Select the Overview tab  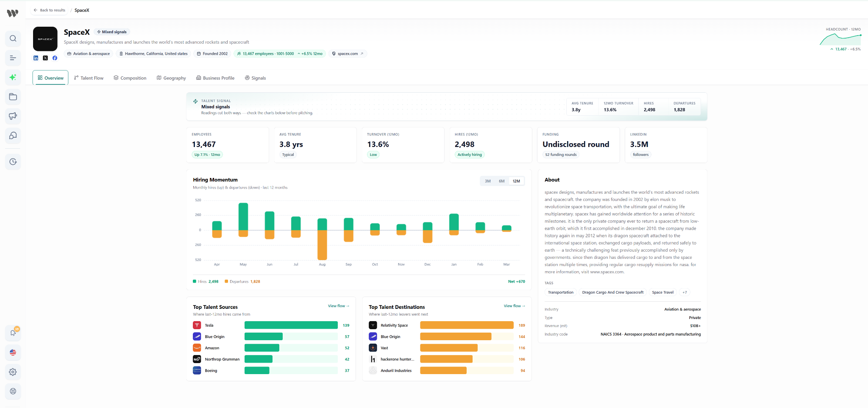point(50,78)
